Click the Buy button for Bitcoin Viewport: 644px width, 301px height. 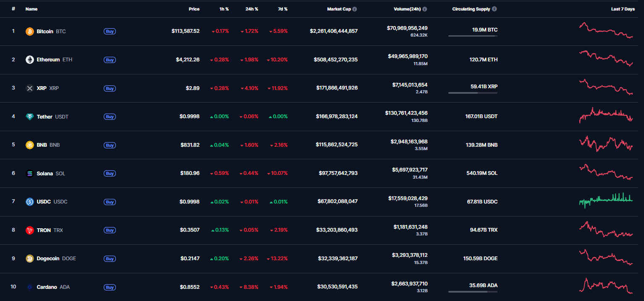(110, 31)
